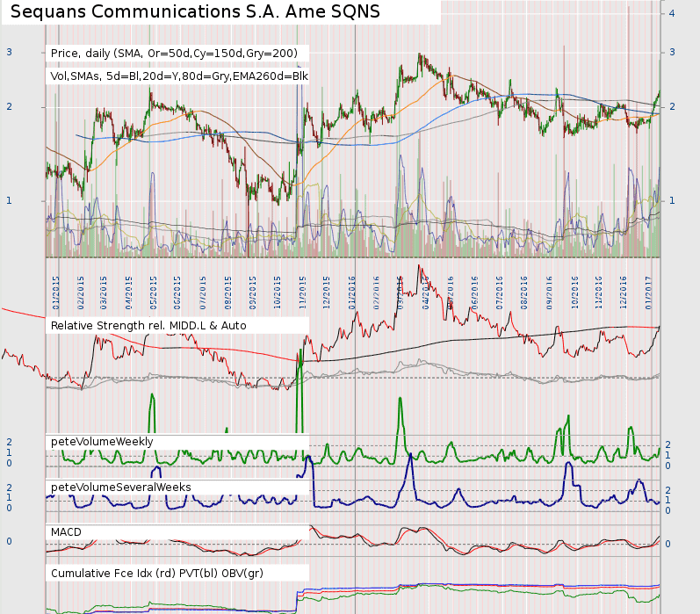Click the 'Vol,SMAs, 5d=Bl,20d=Y,80d=Gry,EMA260d=Blk' label
The height and width of the screenshot is (614, 700).
179,76
